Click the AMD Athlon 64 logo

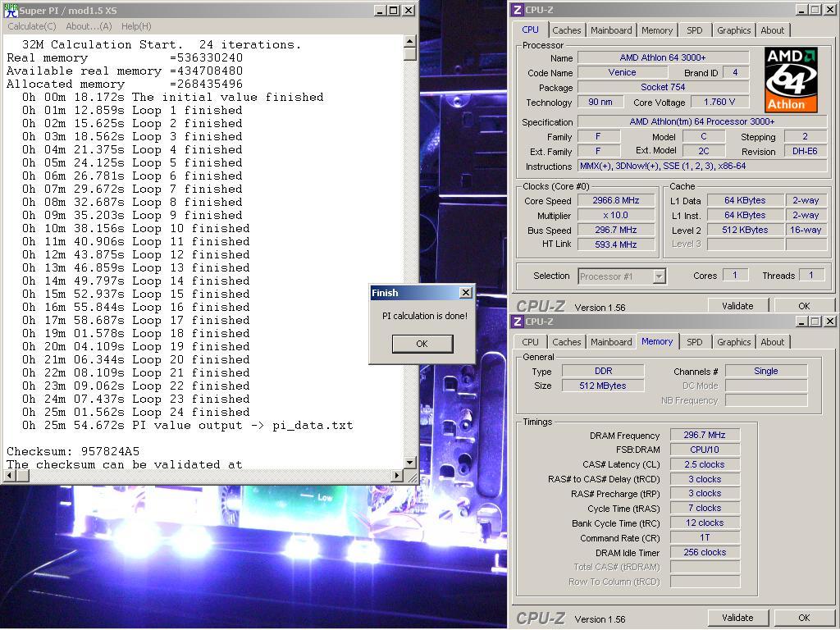click(x=791, y=80)
